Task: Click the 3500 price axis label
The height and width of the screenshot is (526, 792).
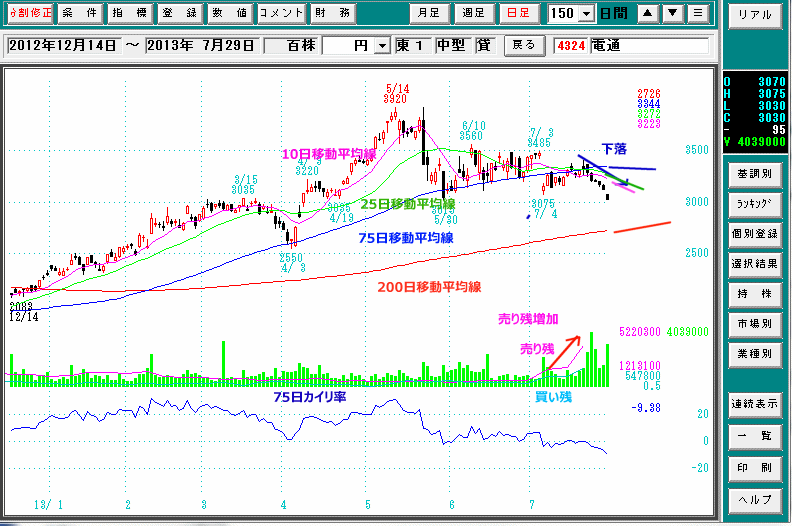Action: (697, 150)
